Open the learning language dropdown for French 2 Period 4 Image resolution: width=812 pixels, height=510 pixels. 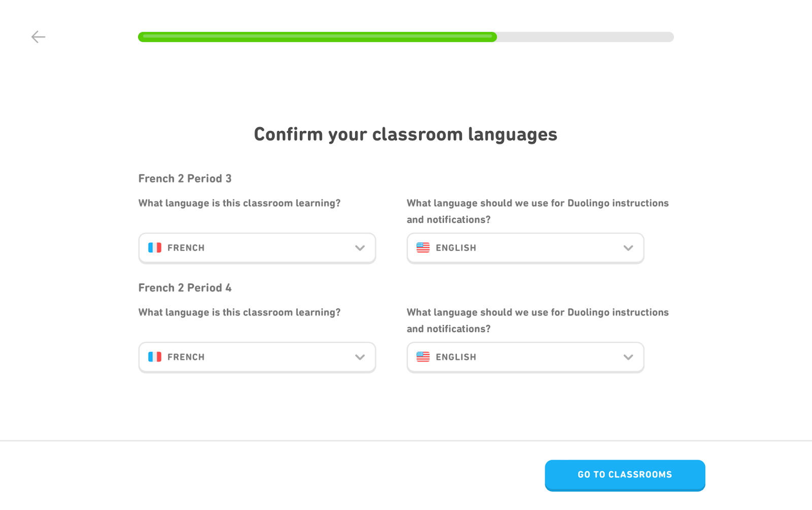point(257,357)
